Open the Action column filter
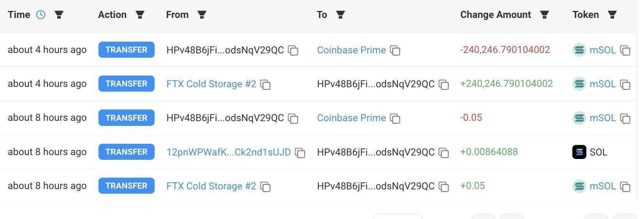The height and width of the screenshot is (219, 644). [x=140, y=15]
